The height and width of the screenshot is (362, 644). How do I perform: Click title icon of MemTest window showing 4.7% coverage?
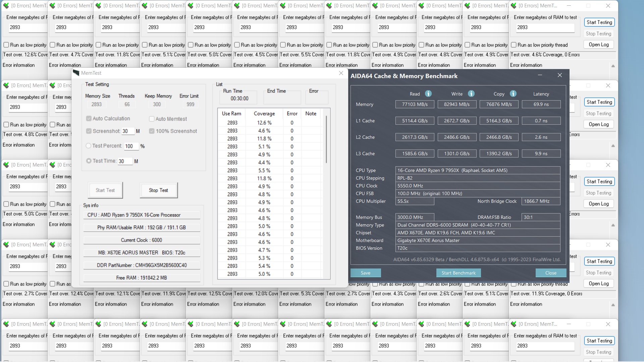tap(52, 6)
